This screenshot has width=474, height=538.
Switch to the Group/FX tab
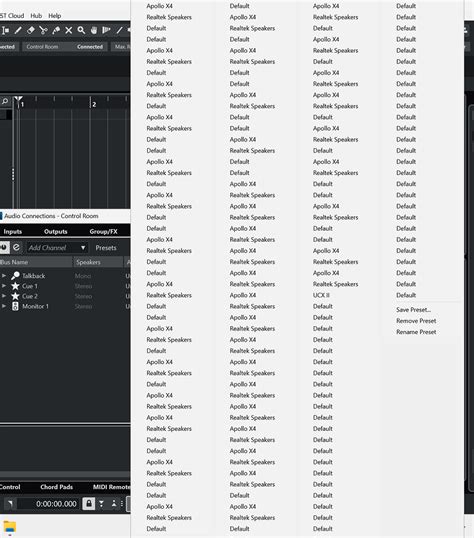[103, 232]
